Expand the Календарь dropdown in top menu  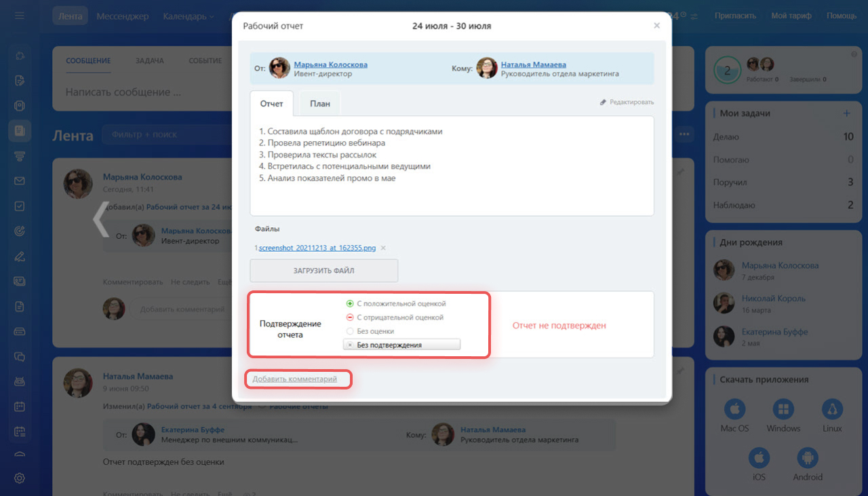[x=189, y=16]
